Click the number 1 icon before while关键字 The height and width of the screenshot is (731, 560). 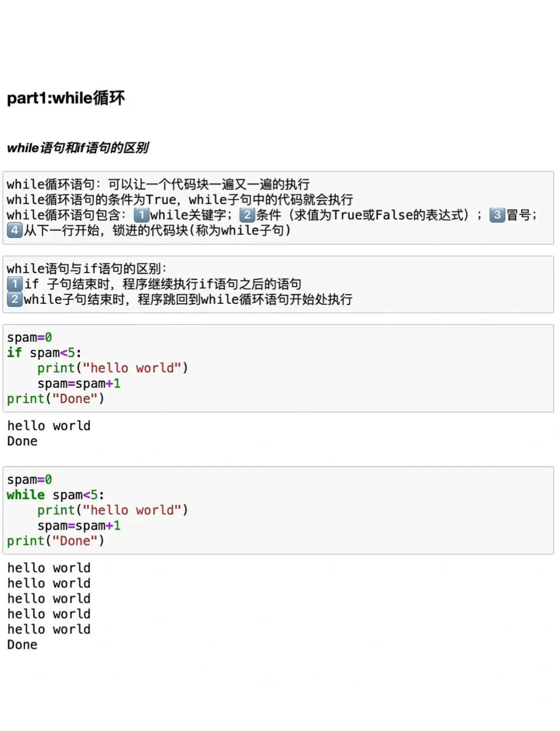(x=141, y=215)
